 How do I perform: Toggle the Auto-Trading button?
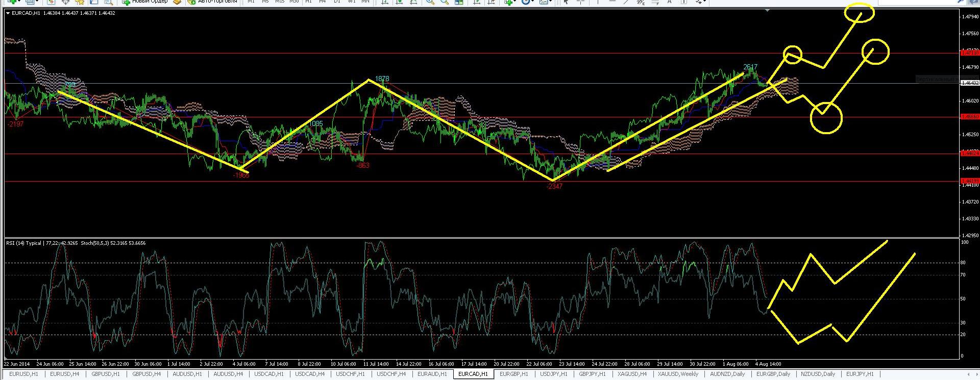click(x=213, y=2)
